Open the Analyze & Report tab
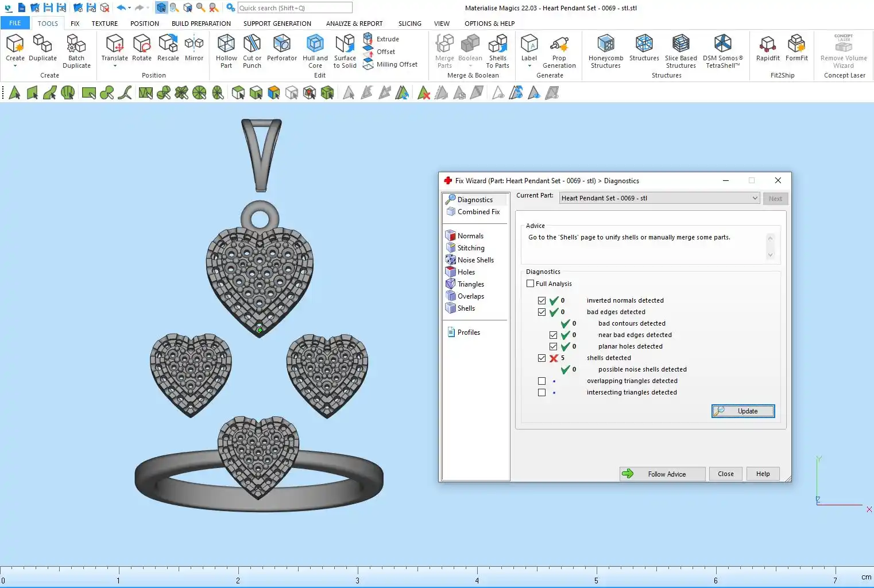This screenshot has width=874, height=588. (x=354, y=24)
